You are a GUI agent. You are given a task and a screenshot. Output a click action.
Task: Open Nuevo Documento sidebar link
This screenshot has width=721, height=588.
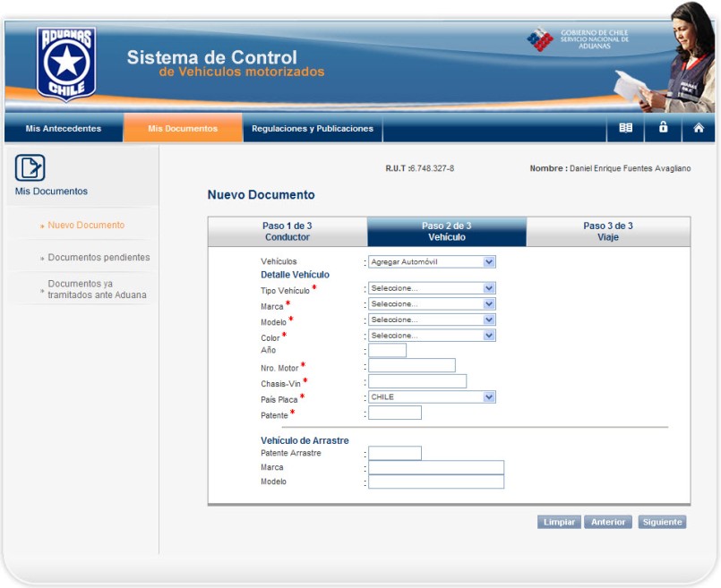point(86,226)
